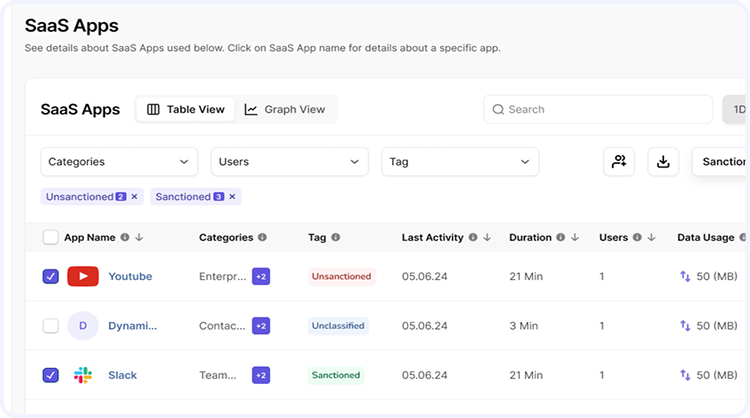Click the Search input field

(598, 110)
